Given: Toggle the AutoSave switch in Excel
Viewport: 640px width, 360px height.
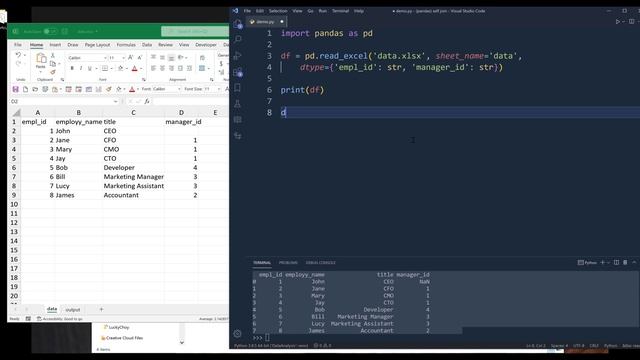Looking at the screenshot, I should tap(50, 31).
